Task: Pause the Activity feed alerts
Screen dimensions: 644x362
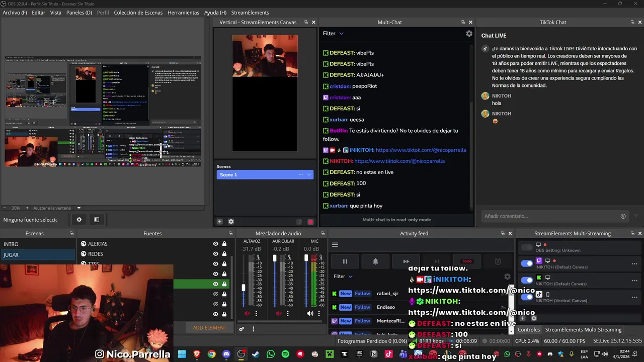Action: pyautogui.click(x=345, y=261)
